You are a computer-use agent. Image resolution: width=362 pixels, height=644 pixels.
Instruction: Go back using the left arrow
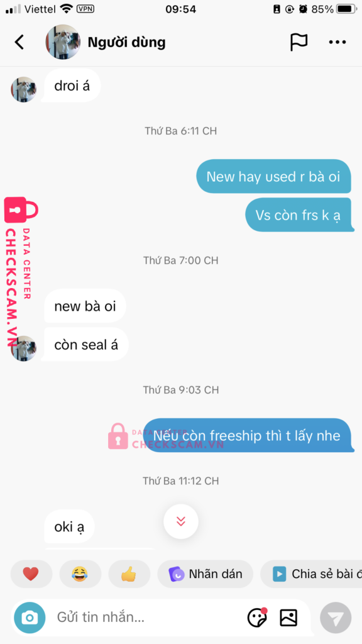click(x=19, y=42)
